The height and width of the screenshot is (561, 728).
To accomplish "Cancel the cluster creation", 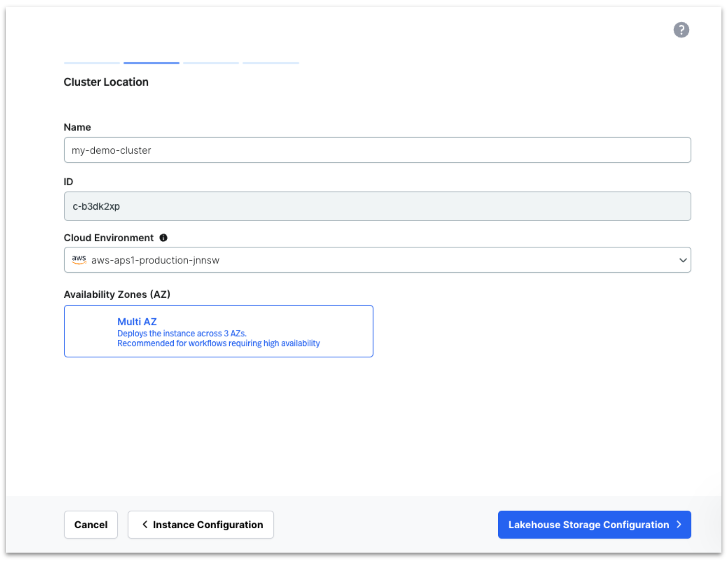I will 90,524.
